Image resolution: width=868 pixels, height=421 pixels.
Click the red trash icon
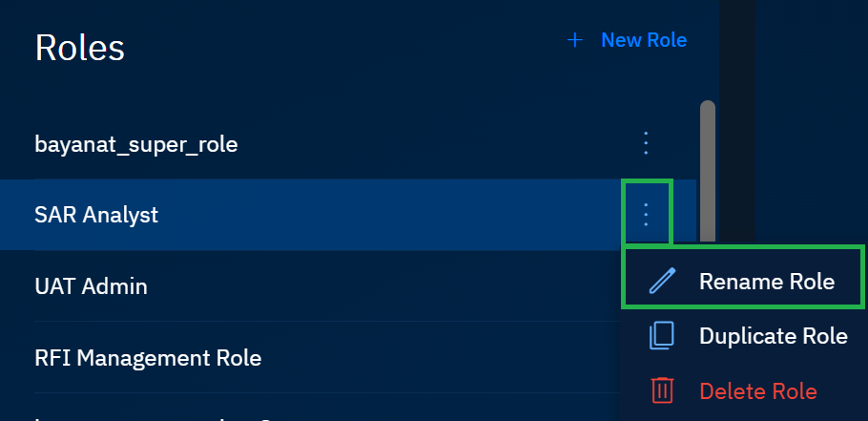pyautogui.click(x=662, y=390)
